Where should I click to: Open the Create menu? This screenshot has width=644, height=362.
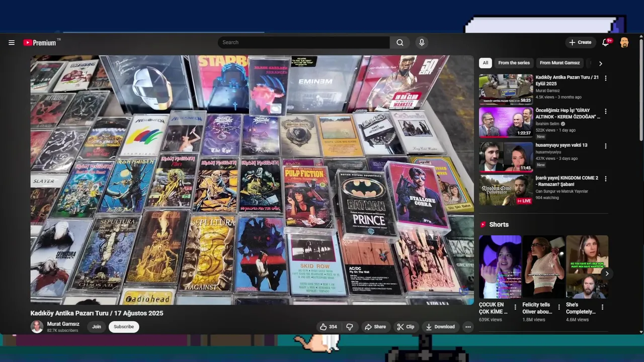580,43
